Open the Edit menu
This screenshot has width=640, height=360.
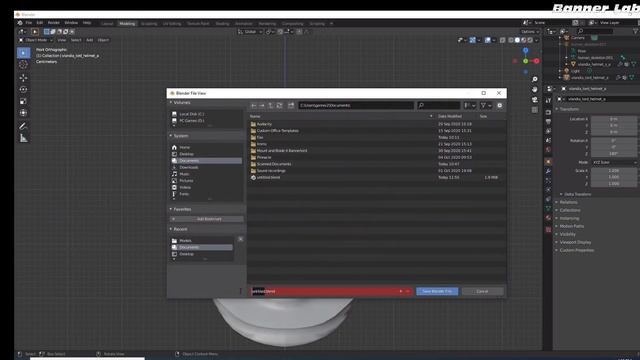tap(40, 23)
